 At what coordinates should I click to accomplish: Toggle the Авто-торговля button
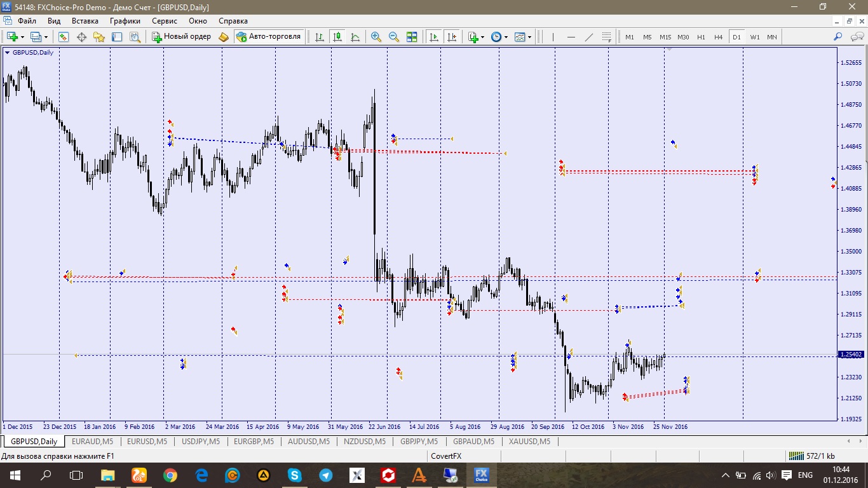[268, 37]
